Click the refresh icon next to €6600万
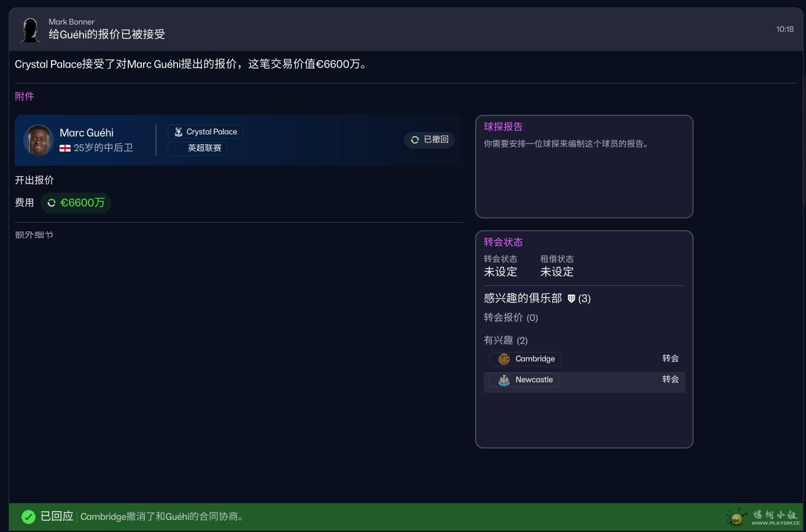The height and width of the screenshot is (532, 806). coord(52,203)
